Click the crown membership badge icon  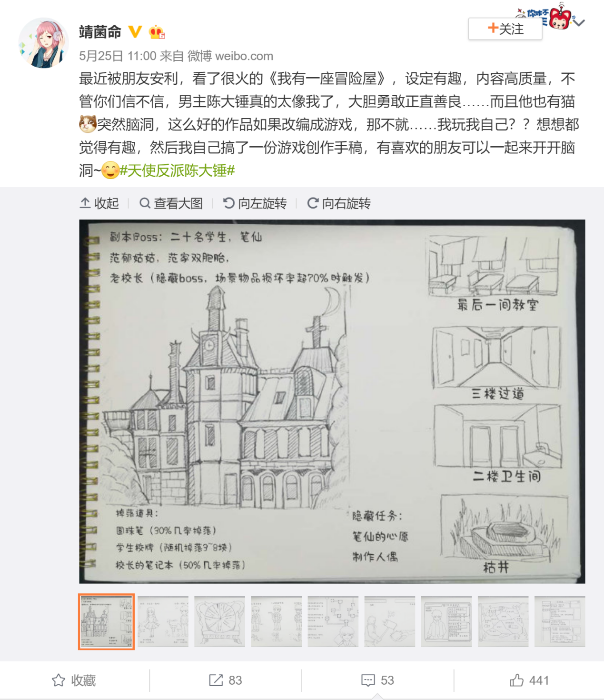click(x=157, y=32)
